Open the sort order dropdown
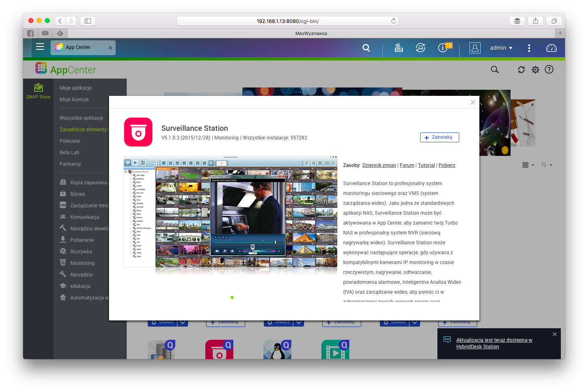This screenshot has height=392, width=588. (546, 165)
